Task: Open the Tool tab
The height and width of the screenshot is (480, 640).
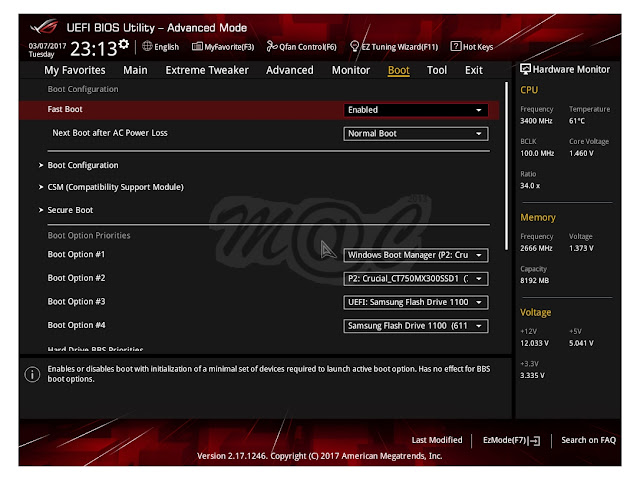Action: [437, 70]
